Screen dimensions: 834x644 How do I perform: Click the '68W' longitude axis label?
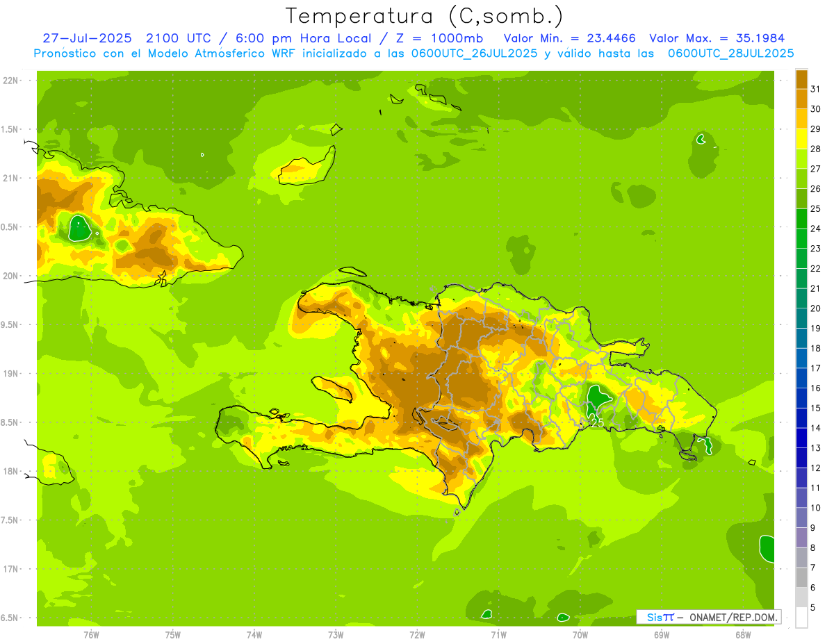[x=743, y=634]
